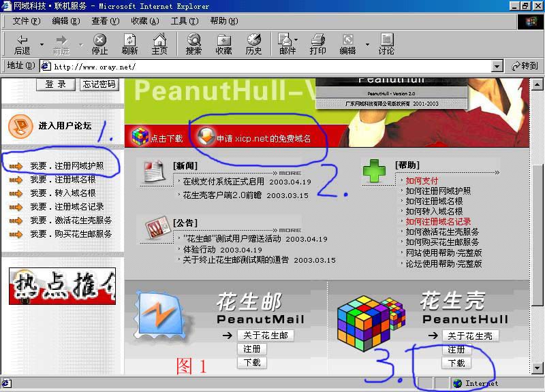Image resolution: width=545 pixels, height=392 pixels.
Task: Click 下载 button under PeanutMail
Action: coord(252,363)
